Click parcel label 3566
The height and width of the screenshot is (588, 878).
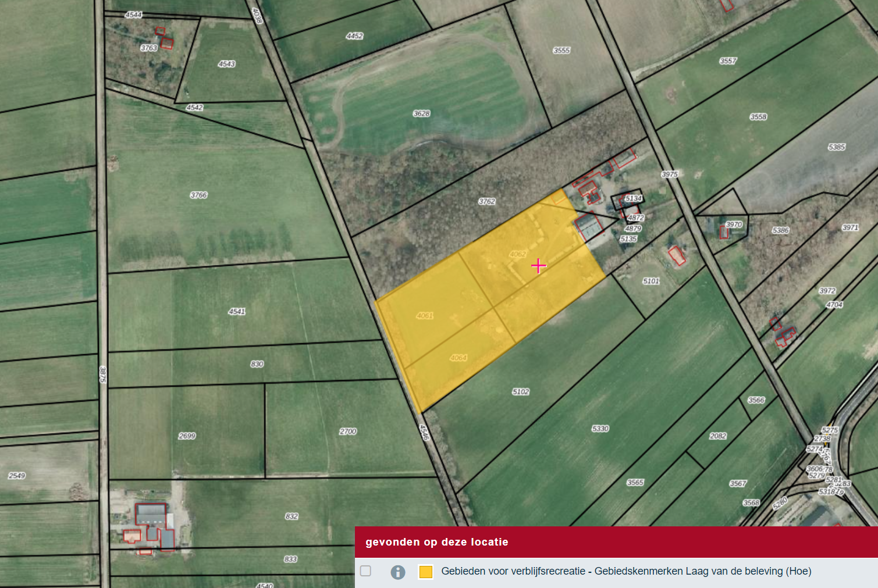756,400
